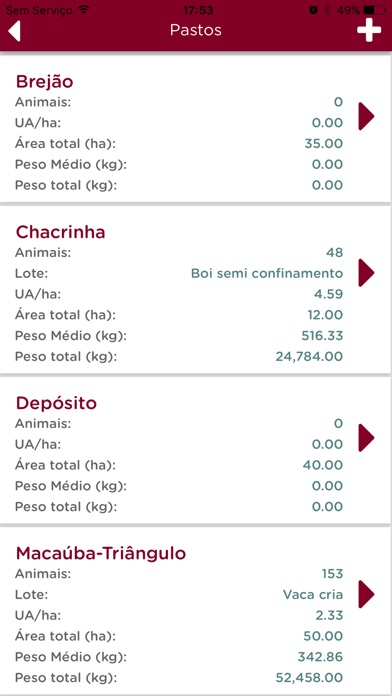Select the Depósito pasture title

tap(56, 403)
